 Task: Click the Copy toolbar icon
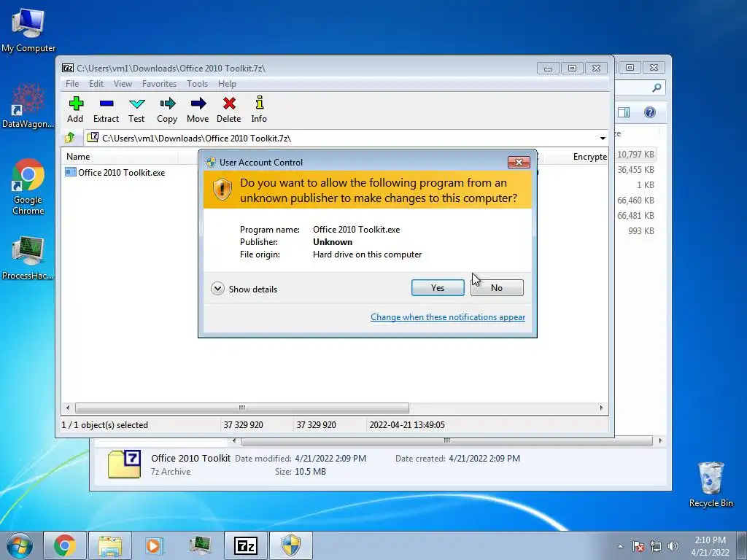click(x=167, y=109)
